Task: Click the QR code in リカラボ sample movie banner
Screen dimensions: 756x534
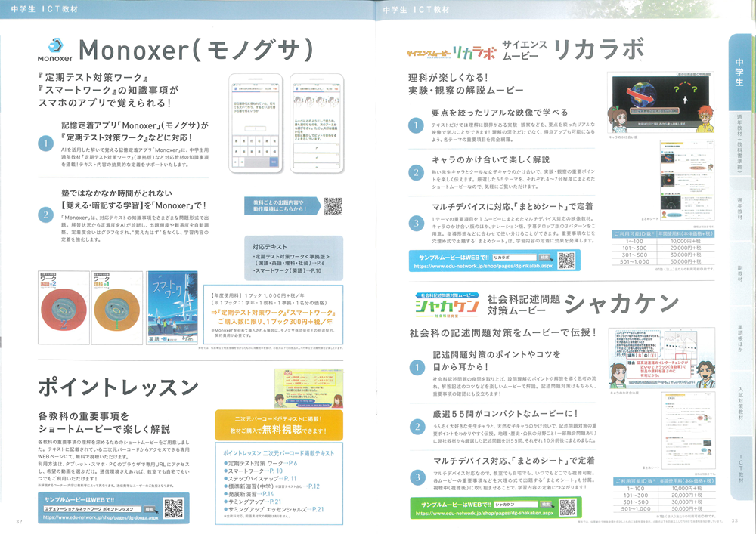Action: pyautogui.click(x=566, y=261)
